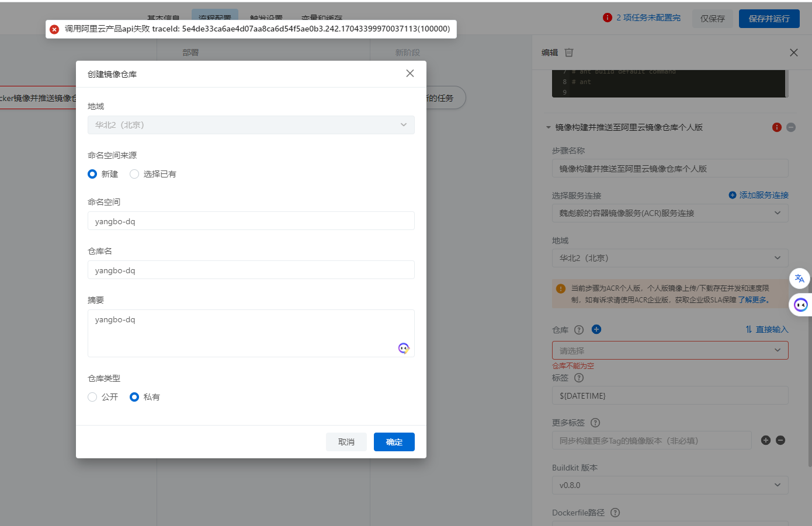812x526 pixels.
Task: Choose 公开 repository type
Action: tap(92, 397)
